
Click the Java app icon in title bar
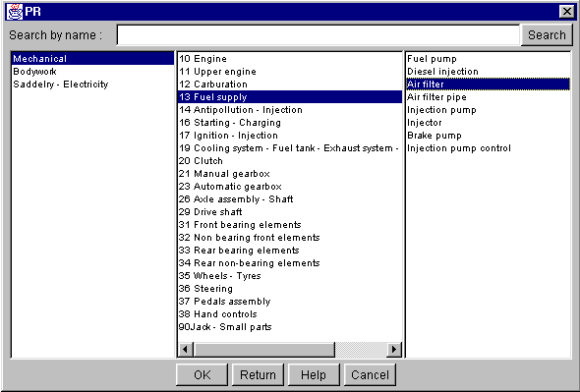point(15,12)
